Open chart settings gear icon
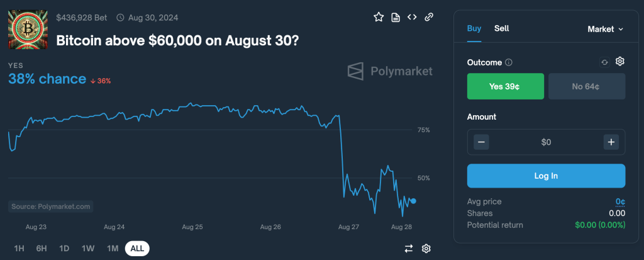 (426, 249)
